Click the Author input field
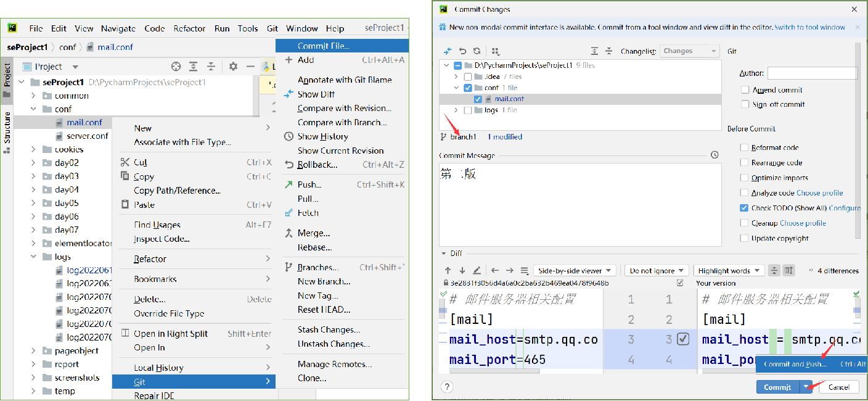The width and height of the screenshot is (868, 401). click(813, 73)
